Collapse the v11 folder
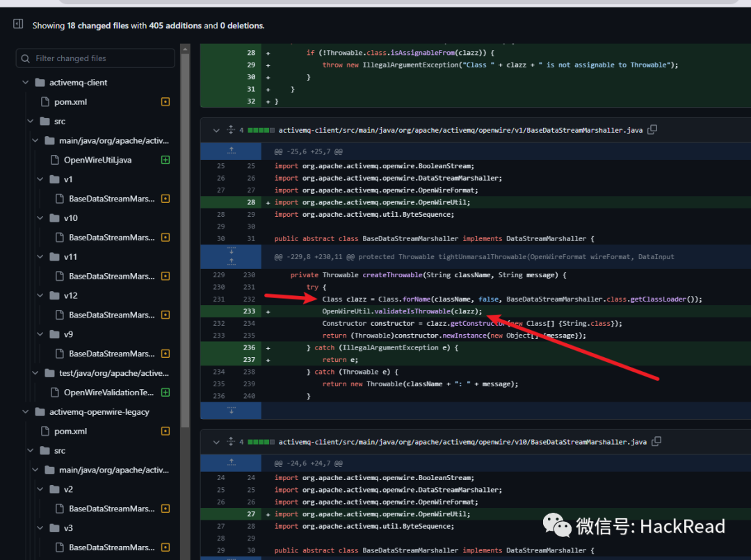The width and height of the screenshot is (751, 560). (x=40, y=256)
